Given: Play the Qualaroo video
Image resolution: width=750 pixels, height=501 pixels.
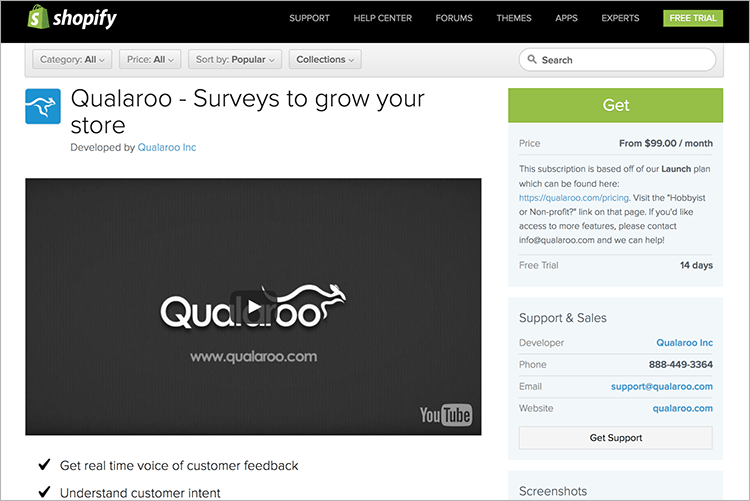Looking at the screenshot, I should [254, 307].
